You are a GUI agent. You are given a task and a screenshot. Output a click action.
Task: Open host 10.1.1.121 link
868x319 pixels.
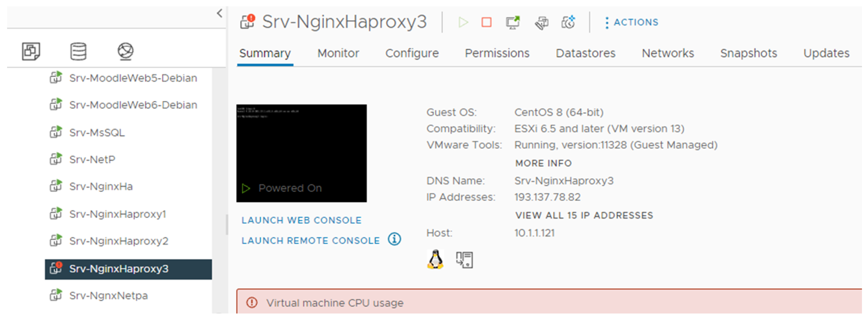point(535,233)
